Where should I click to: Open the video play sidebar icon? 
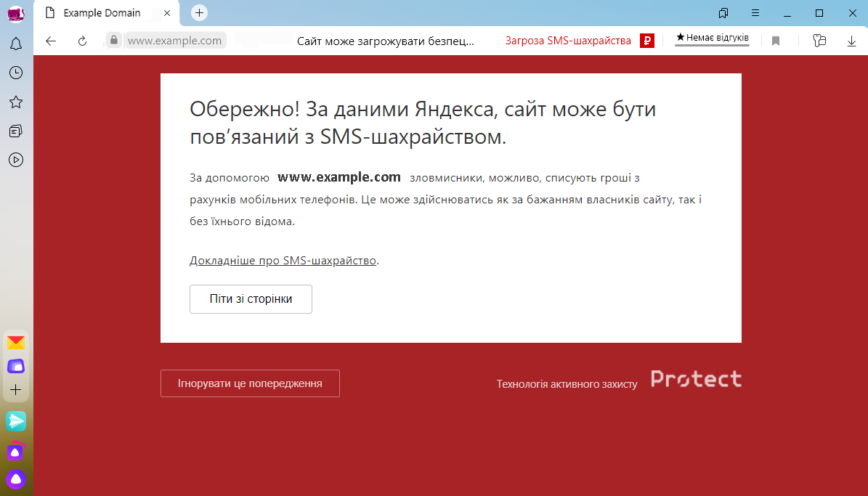tap(16, 160)
